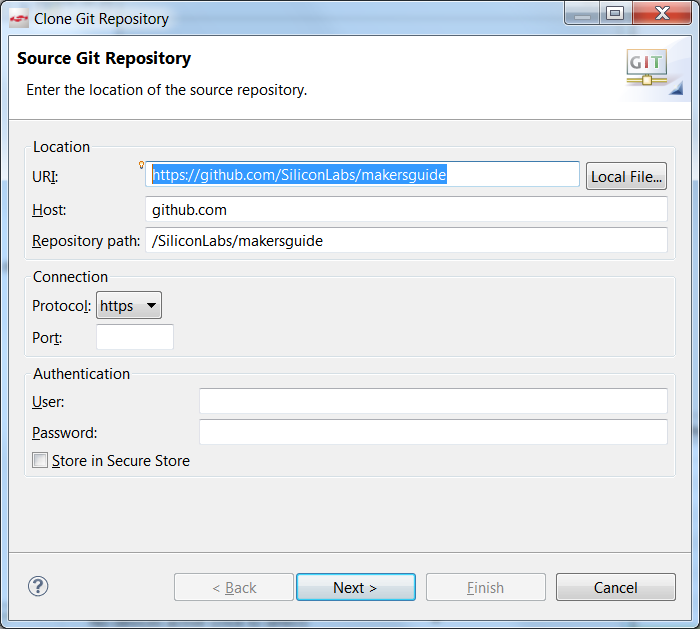Click the Repository path input field

406,240
